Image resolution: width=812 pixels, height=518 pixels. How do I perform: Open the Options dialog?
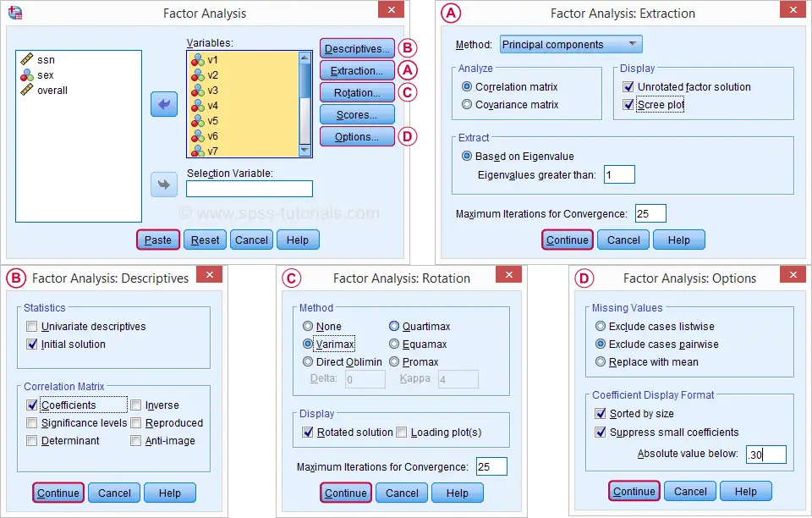[357, 137]
